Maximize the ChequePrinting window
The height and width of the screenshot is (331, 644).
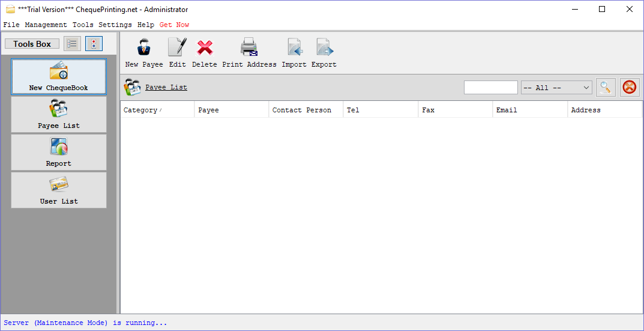pos(602,9)
